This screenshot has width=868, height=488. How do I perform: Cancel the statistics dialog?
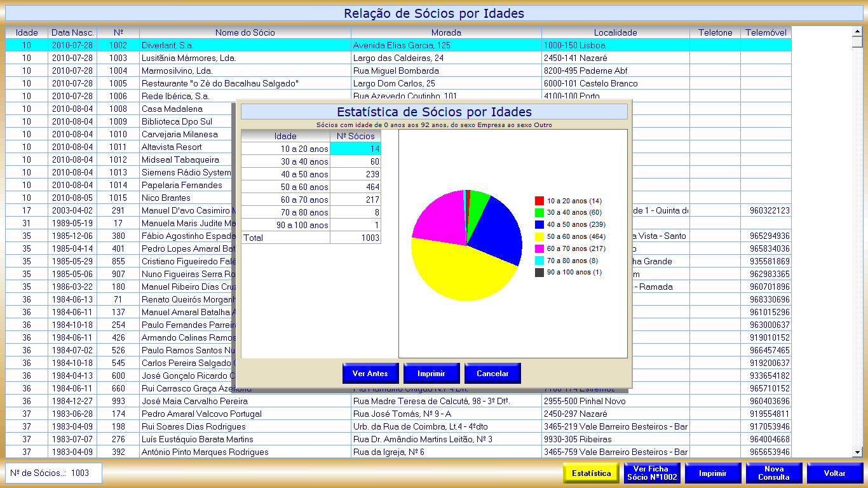492,374
